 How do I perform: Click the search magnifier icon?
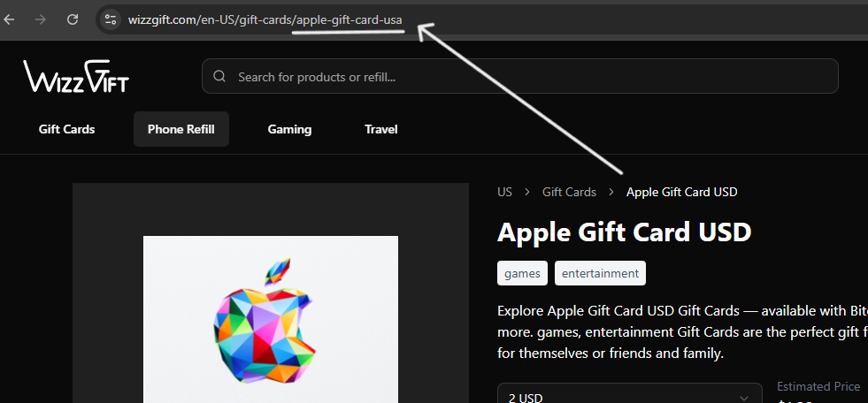click(x=219, y=76)
